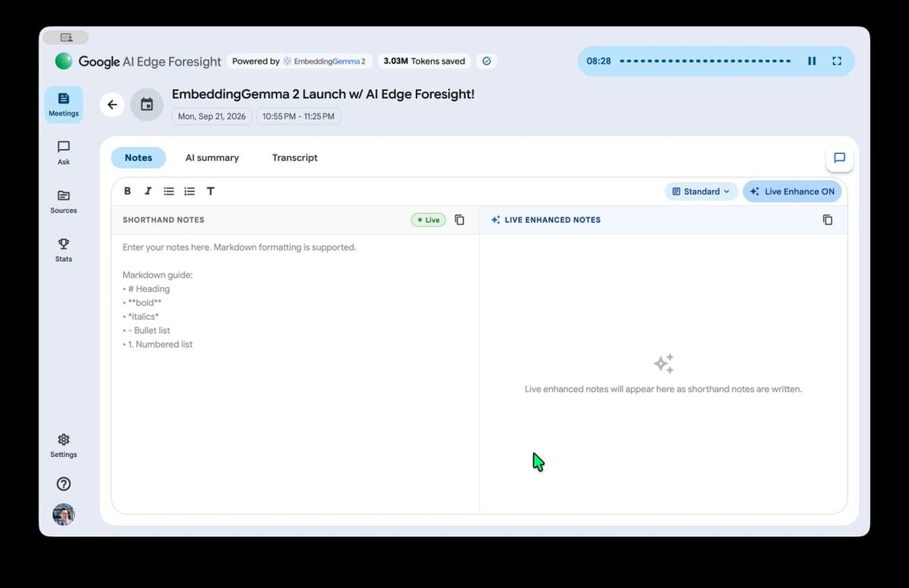
Task: Click the Google AI Edge Foresight logo
Action: (x=138, y=61)
